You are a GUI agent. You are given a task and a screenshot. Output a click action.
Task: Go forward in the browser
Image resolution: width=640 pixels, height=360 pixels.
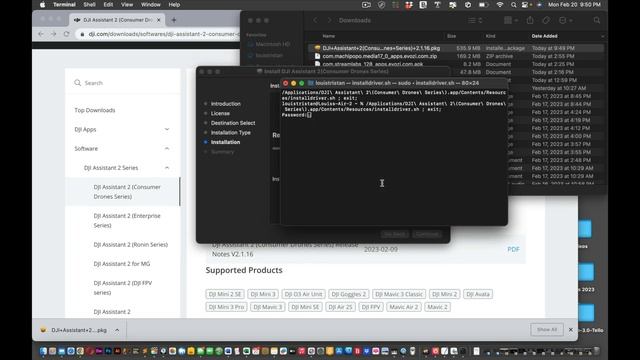53,34
